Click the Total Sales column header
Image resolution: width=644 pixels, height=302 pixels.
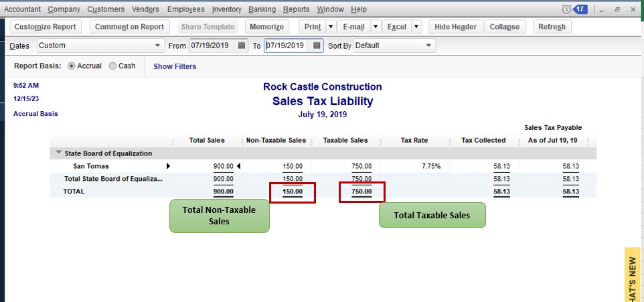click(207, 141)
